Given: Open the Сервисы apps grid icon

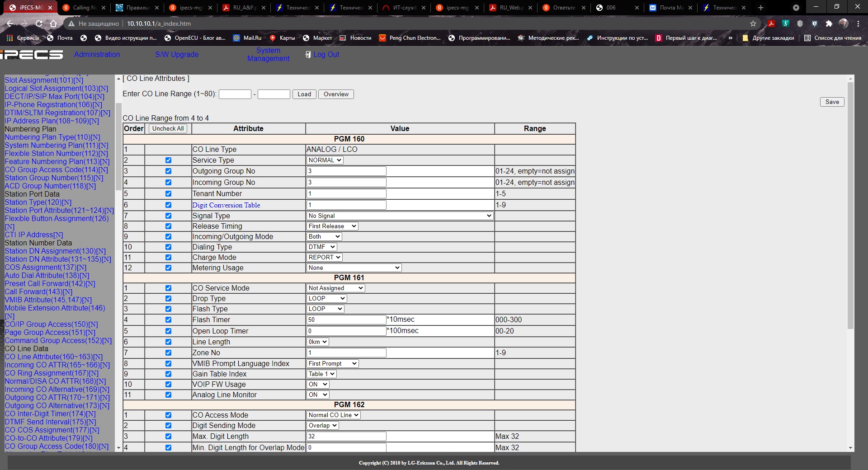Looking at the screenshot, I should (10, 38).
